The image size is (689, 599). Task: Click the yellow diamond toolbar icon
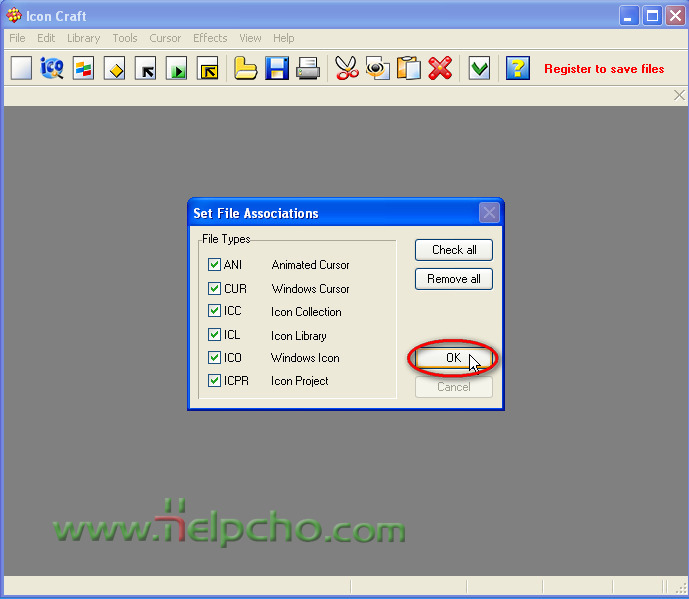115,69
